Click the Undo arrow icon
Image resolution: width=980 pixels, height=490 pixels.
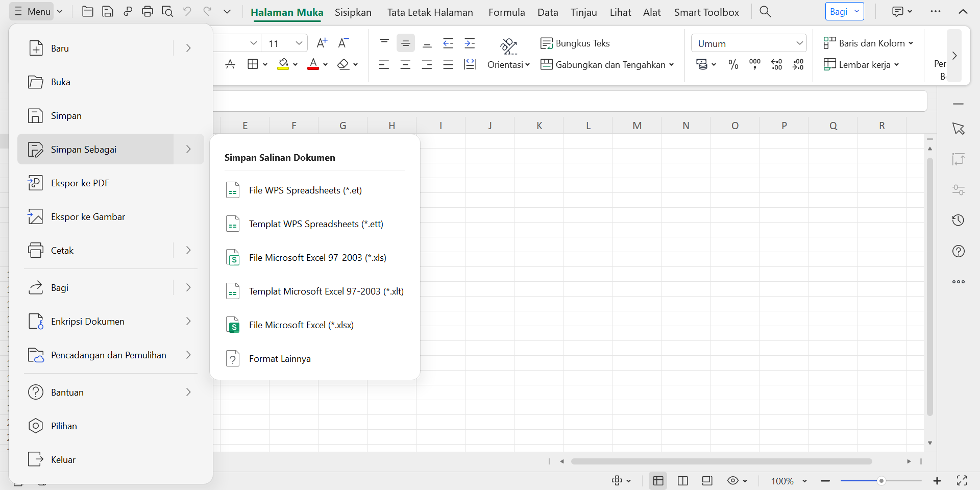coord(187,11)
